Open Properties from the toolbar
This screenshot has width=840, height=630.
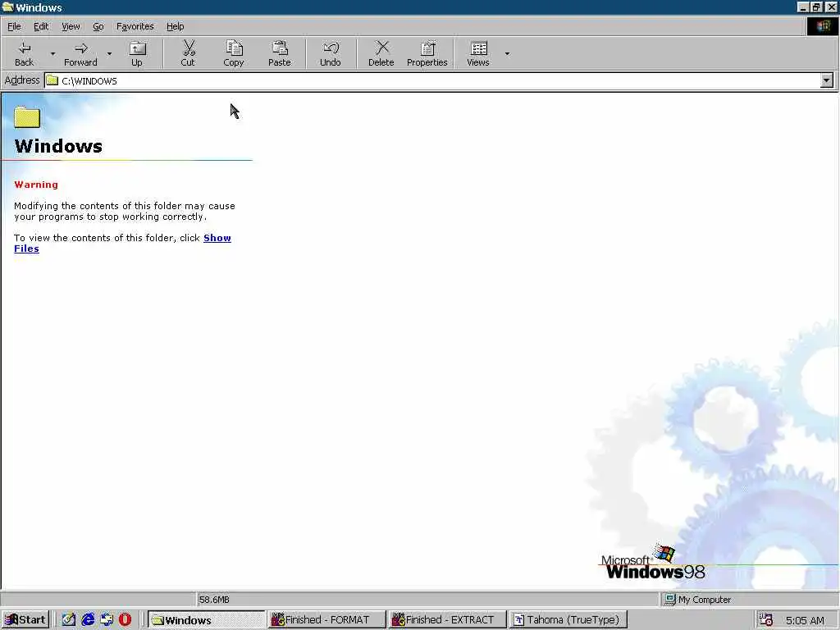[427, 53]
